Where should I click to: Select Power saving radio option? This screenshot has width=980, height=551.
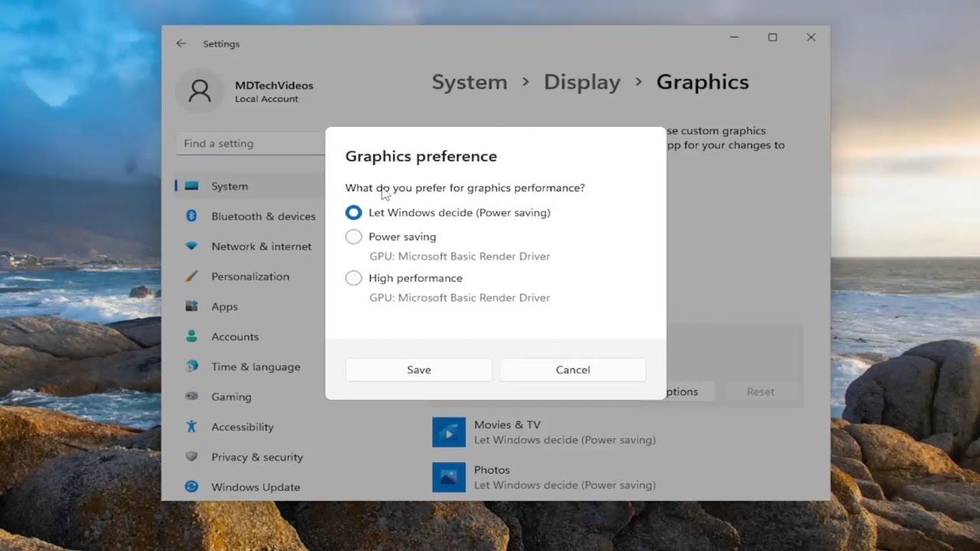354,237
